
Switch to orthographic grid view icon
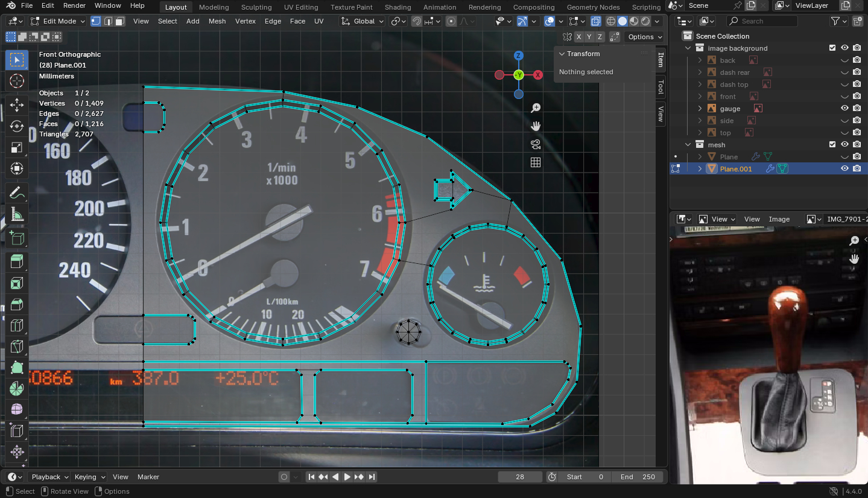(535, 162)
